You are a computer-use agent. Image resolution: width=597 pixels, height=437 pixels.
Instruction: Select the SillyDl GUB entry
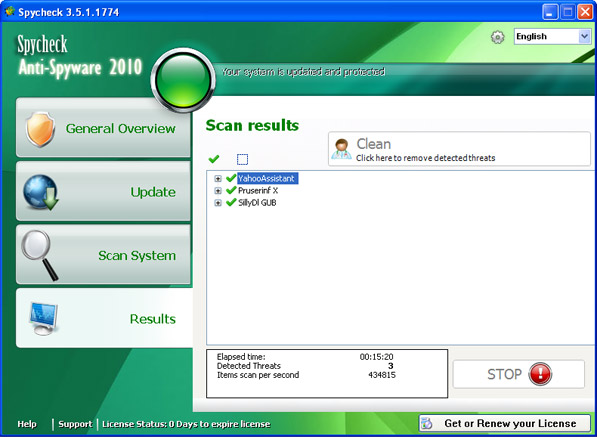pos(257,203)
